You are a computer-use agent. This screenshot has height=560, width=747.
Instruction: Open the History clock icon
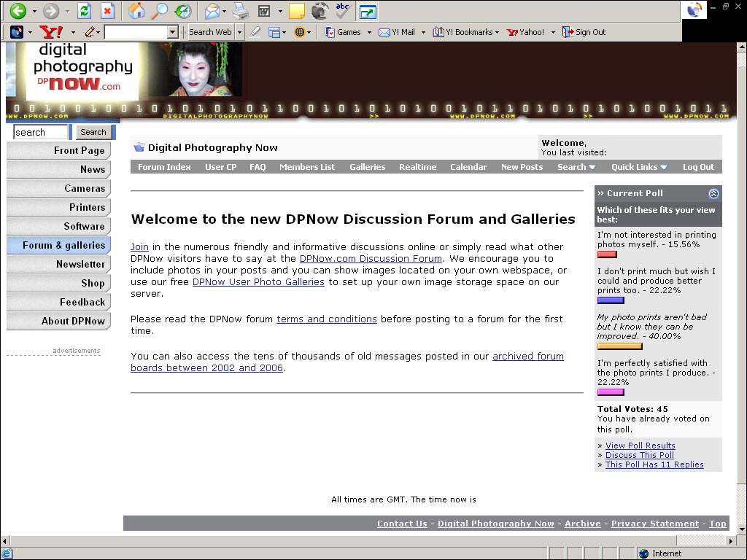click(183, 11)
